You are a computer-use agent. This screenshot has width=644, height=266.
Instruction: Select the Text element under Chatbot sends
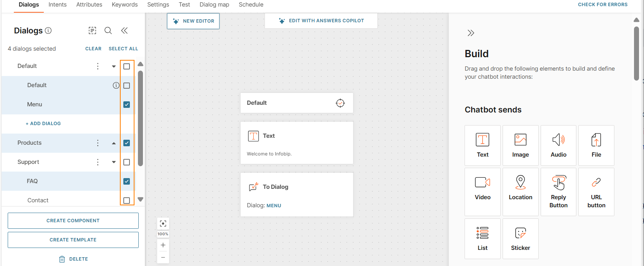coord(482,145)
